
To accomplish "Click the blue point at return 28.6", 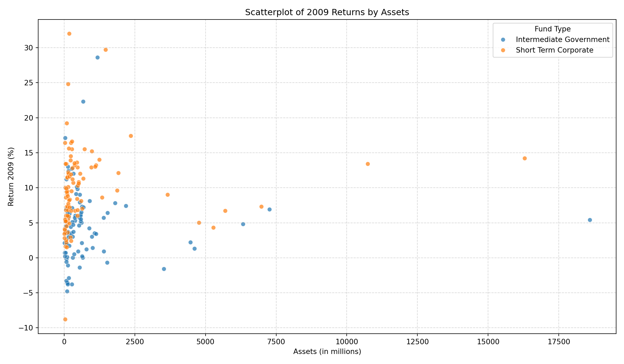I will tap(97, 57).
